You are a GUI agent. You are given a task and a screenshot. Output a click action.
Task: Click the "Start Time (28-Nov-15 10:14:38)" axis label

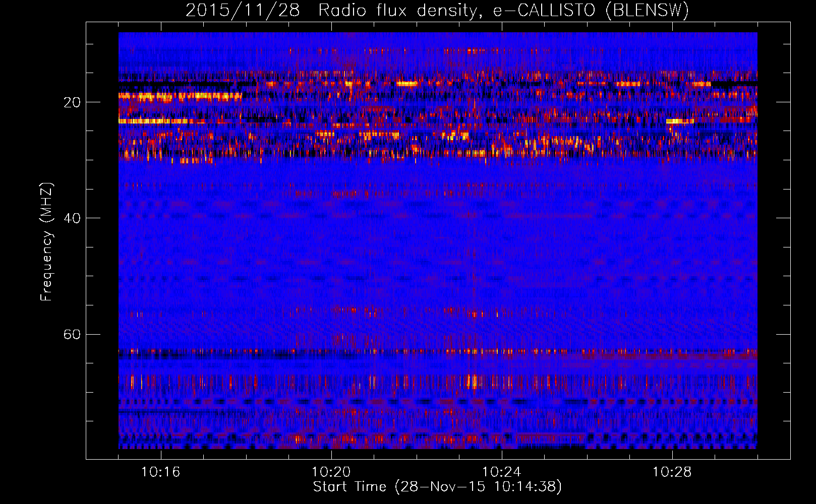[437, 487]
